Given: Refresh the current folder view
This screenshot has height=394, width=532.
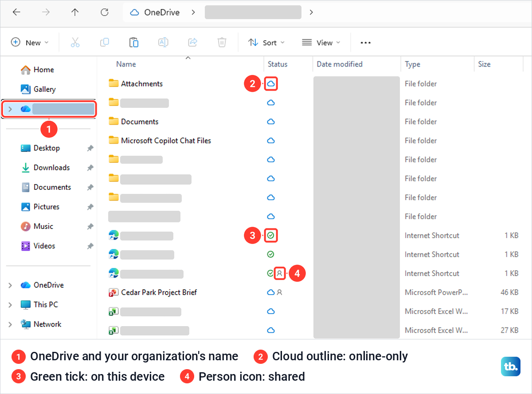Looking at the screenshot, I should coord(105,12).
